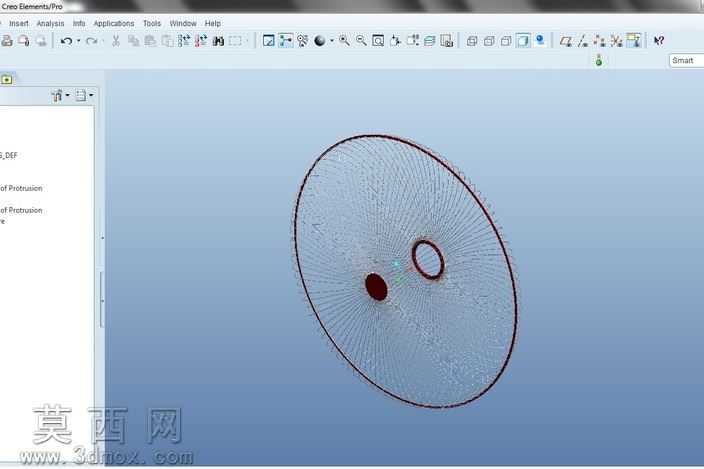
Task: Select the first 'of Protrusion' tree item
Action: pos(21,188)
